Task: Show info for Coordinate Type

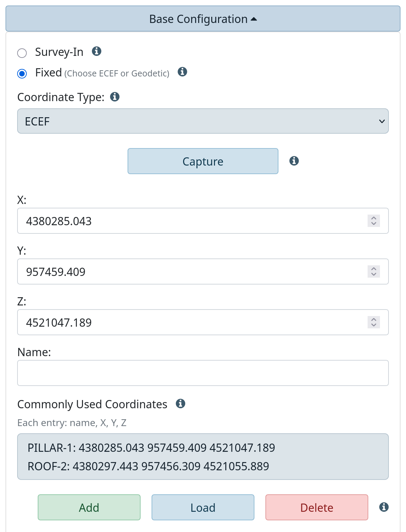Action: 115,97
